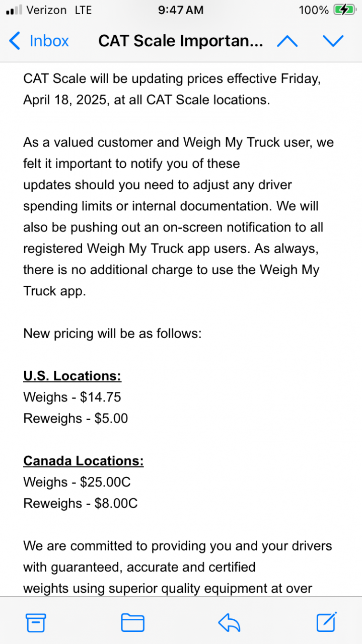The image size is (362, 644).
Task: Open the move-to-folder icon
Action: point(133,623)
